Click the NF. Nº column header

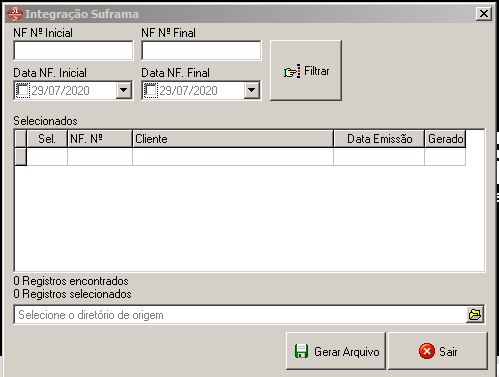[100, 139]
